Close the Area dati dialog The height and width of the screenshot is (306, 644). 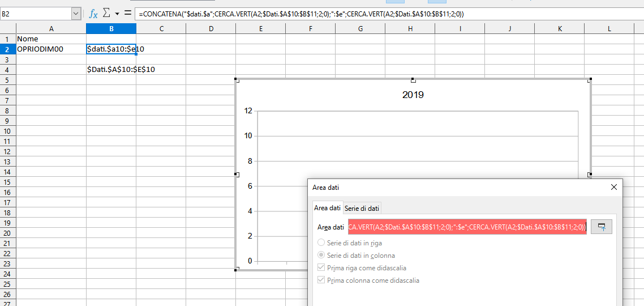(614, 187)
